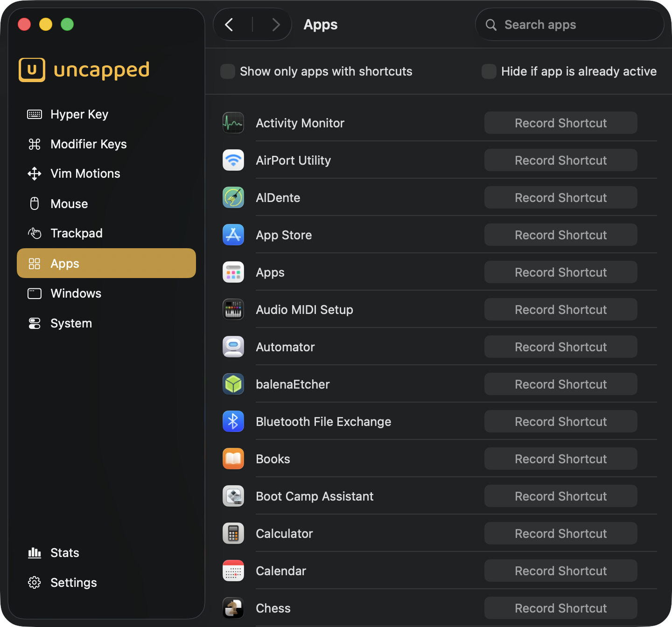Click the Calculator name text
Screen dimensions: 672x627
(284, 534)
